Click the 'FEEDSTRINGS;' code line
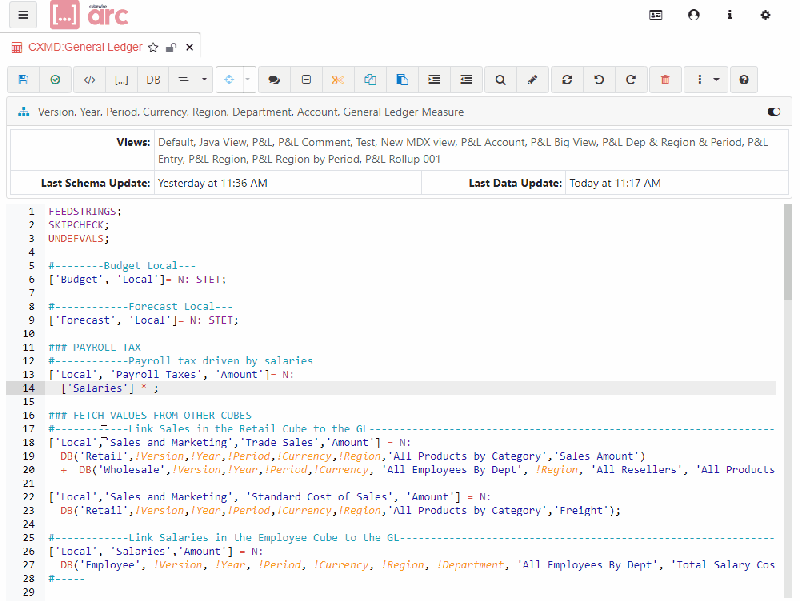Viewport: 800px width, 601px height. 85,211
